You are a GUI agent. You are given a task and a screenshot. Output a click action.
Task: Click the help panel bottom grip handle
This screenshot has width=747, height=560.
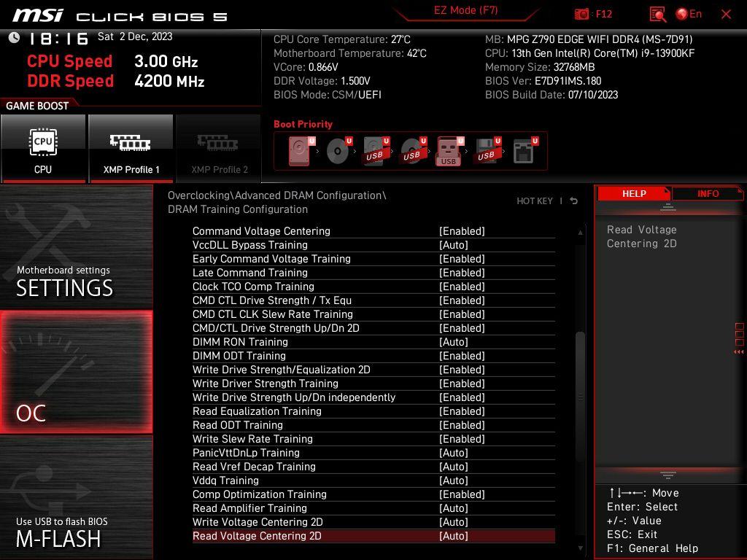[x=668, y=475]
